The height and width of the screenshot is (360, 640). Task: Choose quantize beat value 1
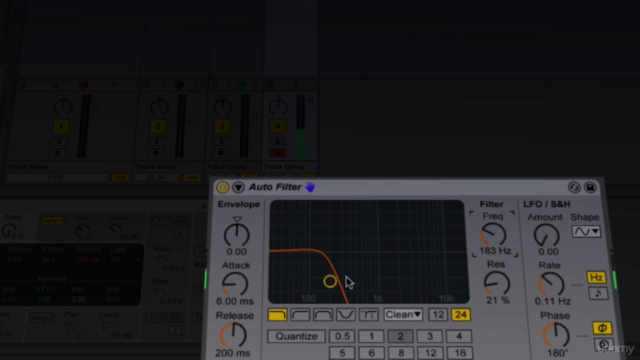pyautogui.click(x=371, y=336)
